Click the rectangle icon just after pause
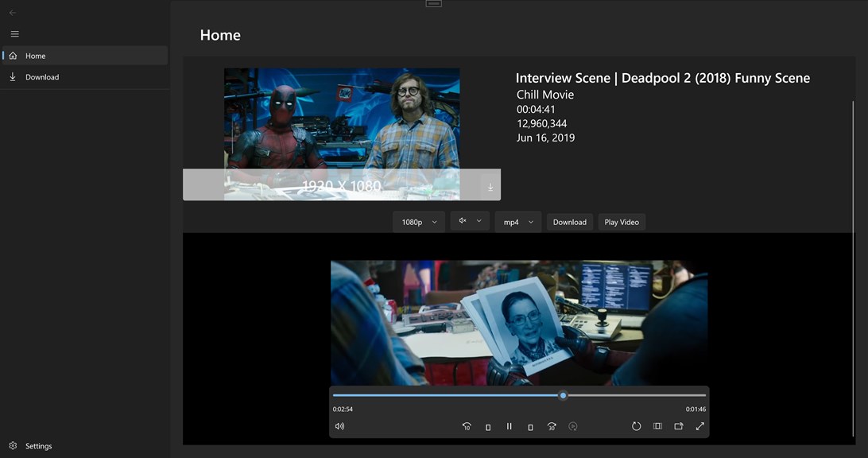 530,427
